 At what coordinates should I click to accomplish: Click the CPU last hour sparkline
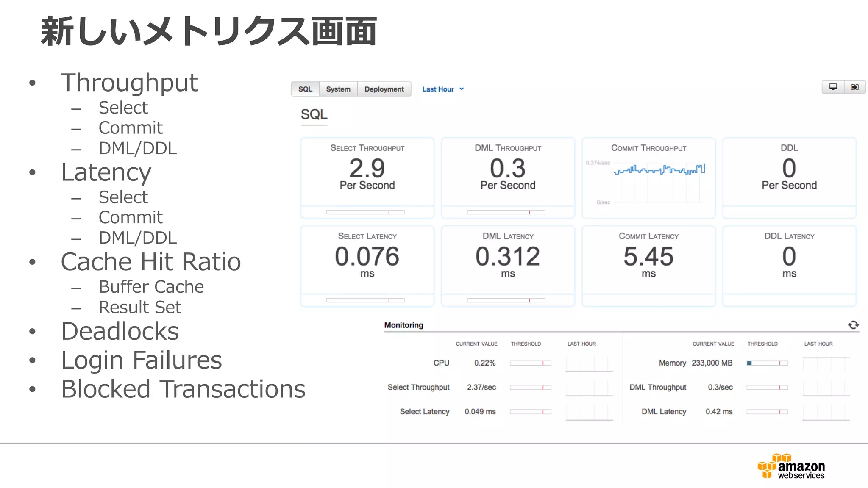coord(589,364)
